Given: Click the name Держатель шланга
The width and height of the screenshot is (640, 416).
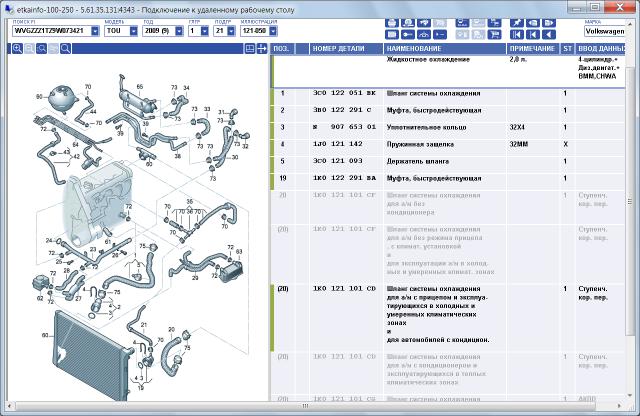Looking at the screenshot, I should (418, 162).
